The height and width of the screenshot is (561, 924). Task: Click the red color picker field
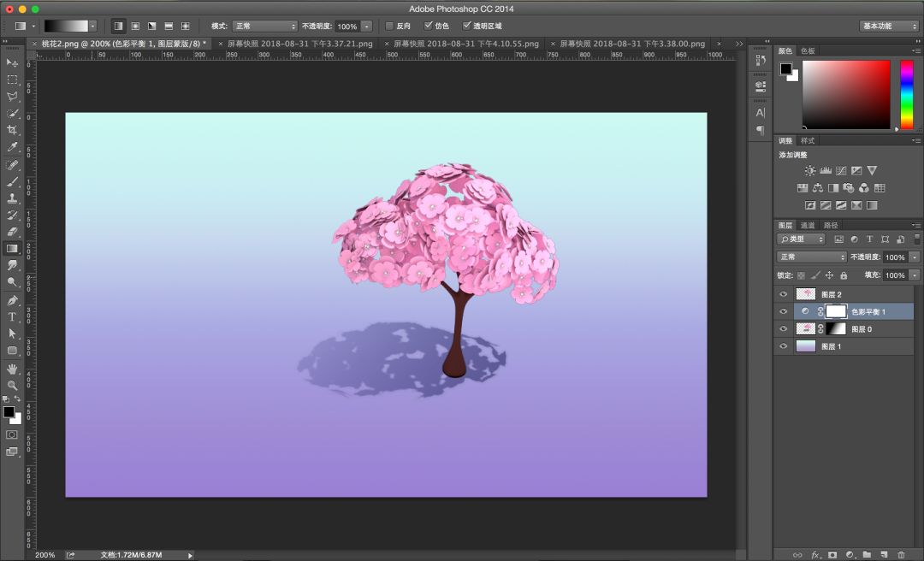click(x=845, y=94)
